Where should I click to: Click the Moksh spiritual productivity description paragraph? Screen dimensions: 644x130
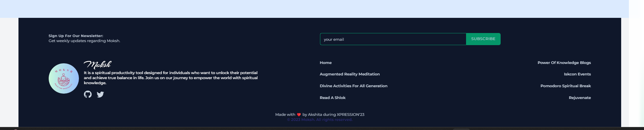171,78
